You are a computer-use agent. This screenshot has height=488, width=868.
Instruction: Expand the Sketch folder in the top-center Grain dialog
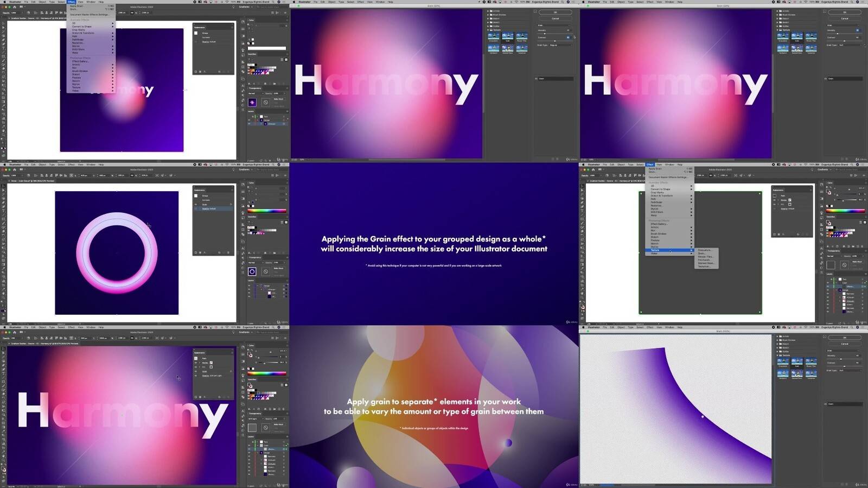point(488,22)
